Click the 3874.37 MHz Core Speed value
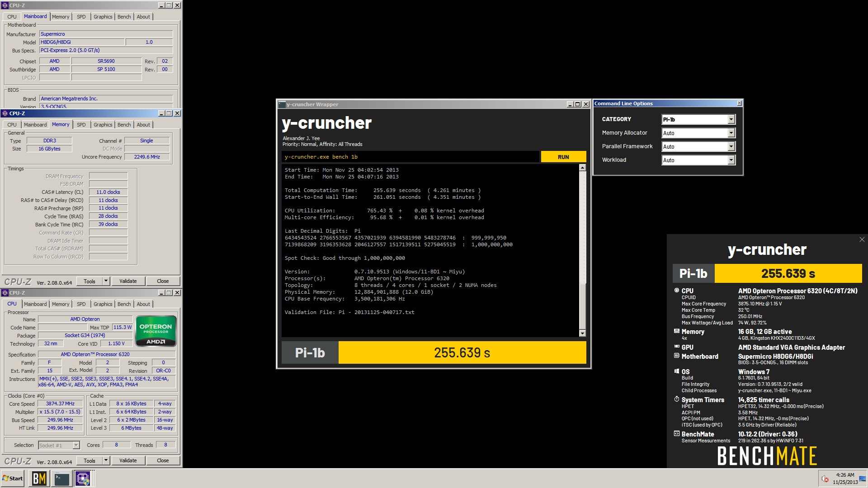The height and width of the screenshot is (488, 868). point(60,404)
